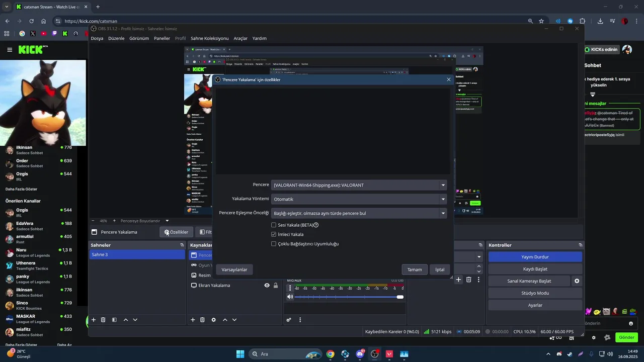
Task: Open virtual camera settings gear
Action: point(577,281)
